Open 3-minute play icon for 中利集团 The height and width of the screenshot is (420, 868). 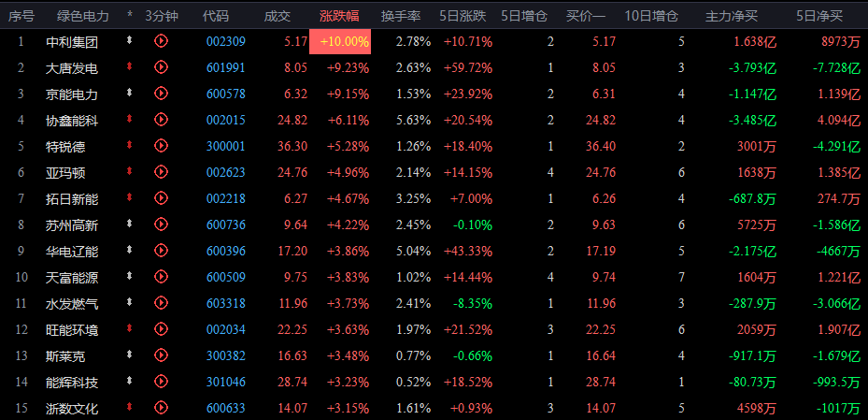coord(161,40)
